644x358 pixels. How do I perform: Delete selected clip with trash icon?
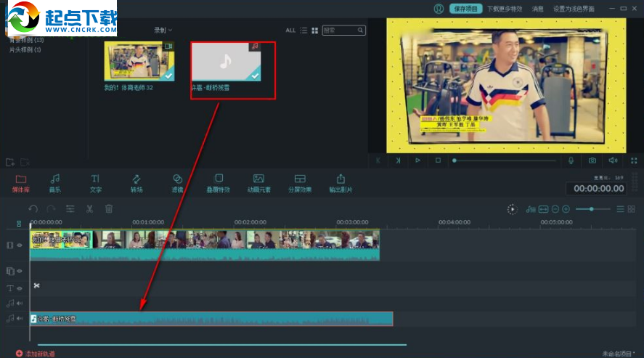(x=109, y=209)
